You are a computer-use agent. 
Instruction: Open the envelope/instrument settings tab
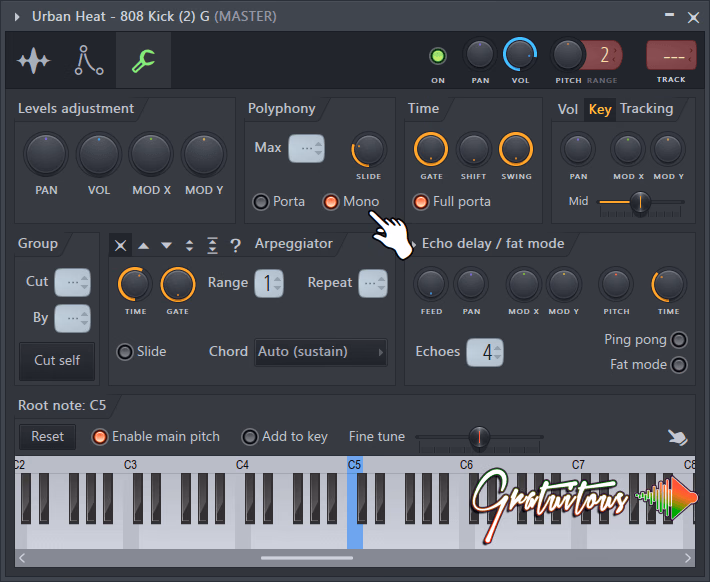(89, 60)
